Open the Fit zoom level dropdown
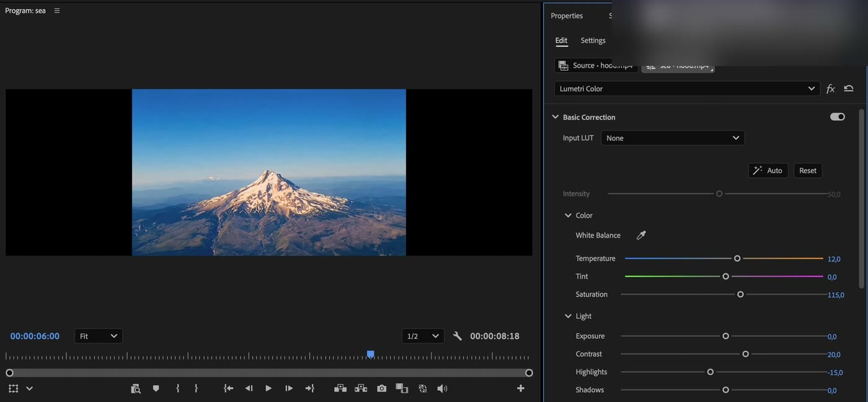This screenshot has height=402, width=868. (99, 336)
